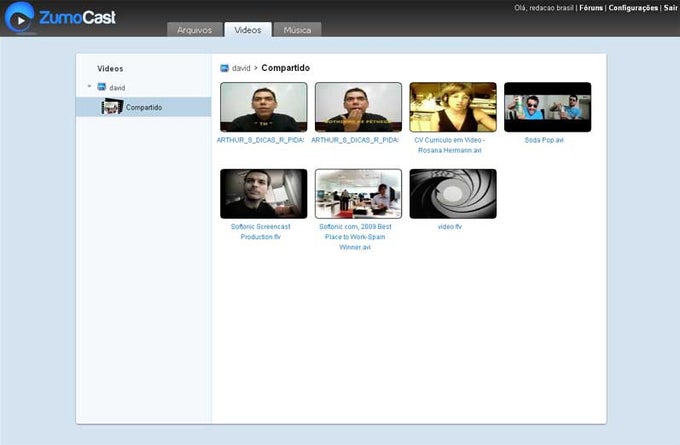Open the Soda Pop.avi thumbnail
The height and width of the screenshot is (445, 680).
(547, 107)
